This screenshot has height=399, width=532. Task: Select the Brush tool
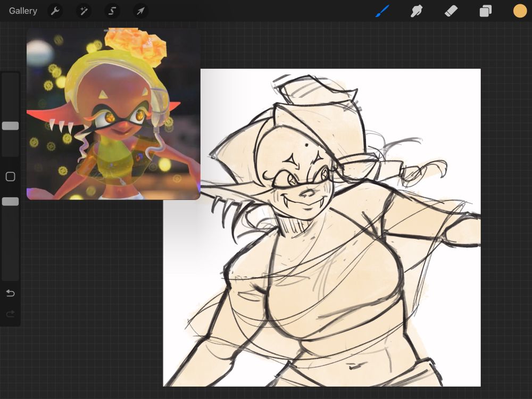point(383,11)
